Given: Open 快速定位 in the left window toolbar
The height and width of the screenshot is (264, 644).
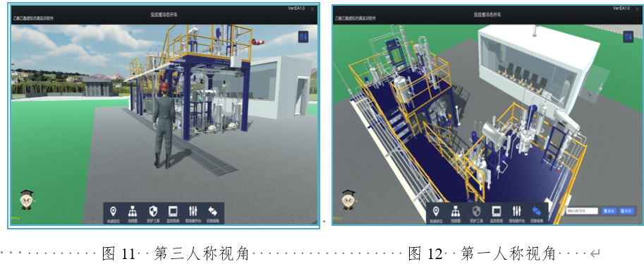Looking at the screenshot, I should 113,214.
